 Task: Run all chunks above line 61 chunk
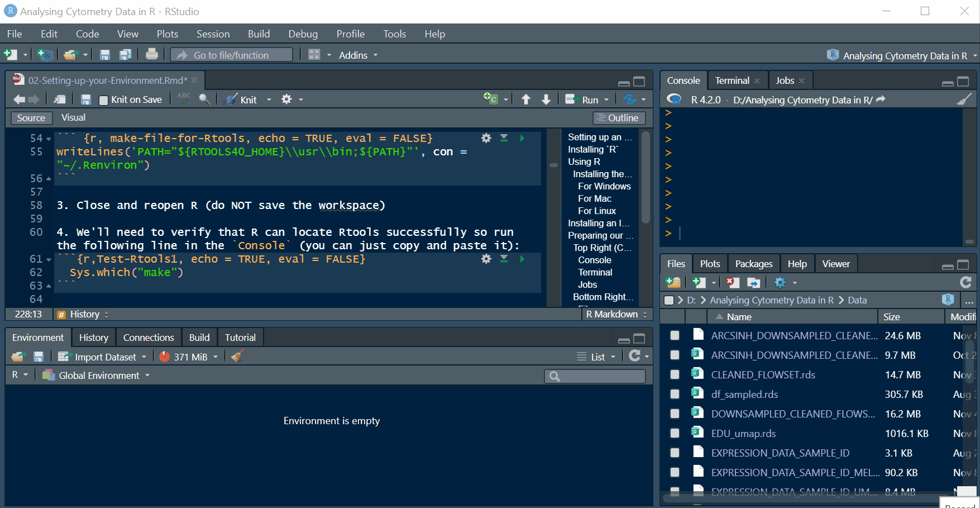504,259
